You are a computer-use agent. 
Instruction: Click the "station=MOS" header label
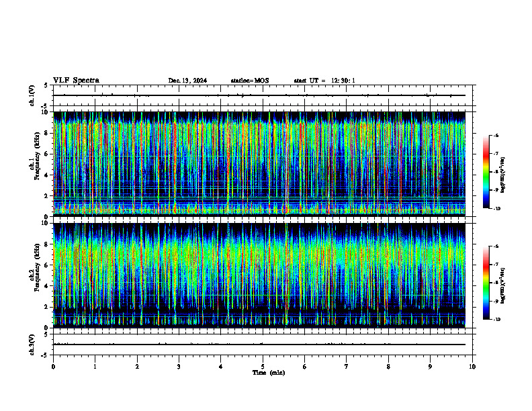click(250, 81)
